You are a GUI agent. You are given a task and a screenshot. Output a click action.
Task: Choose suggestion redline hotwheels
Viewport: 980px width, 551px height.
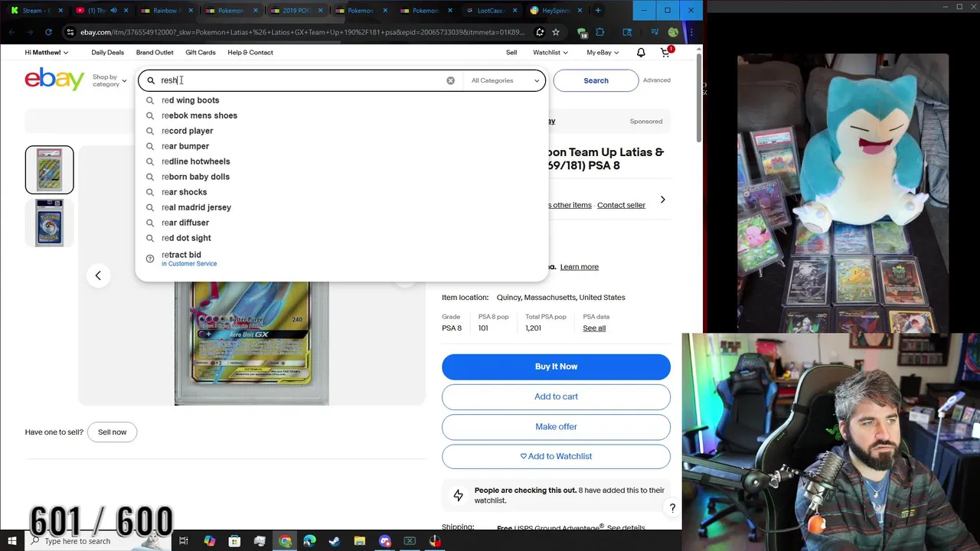click(x=342, y=161)
